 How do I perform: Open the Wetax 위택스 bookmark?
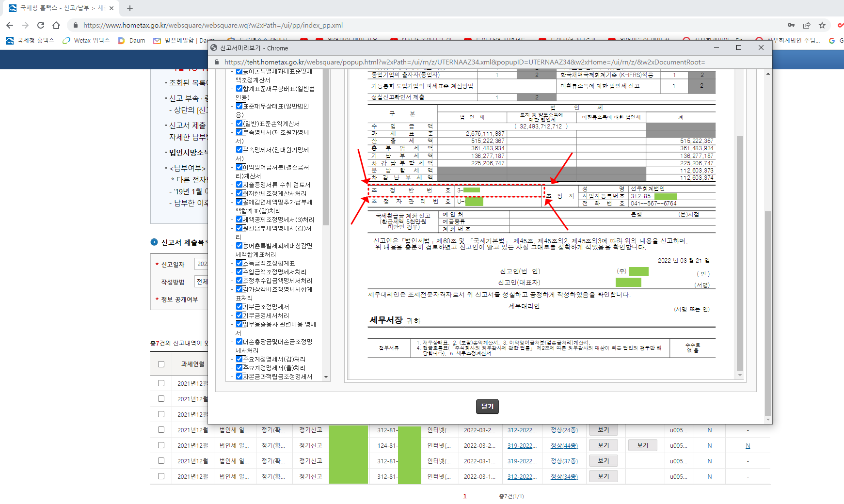[86, 41]
